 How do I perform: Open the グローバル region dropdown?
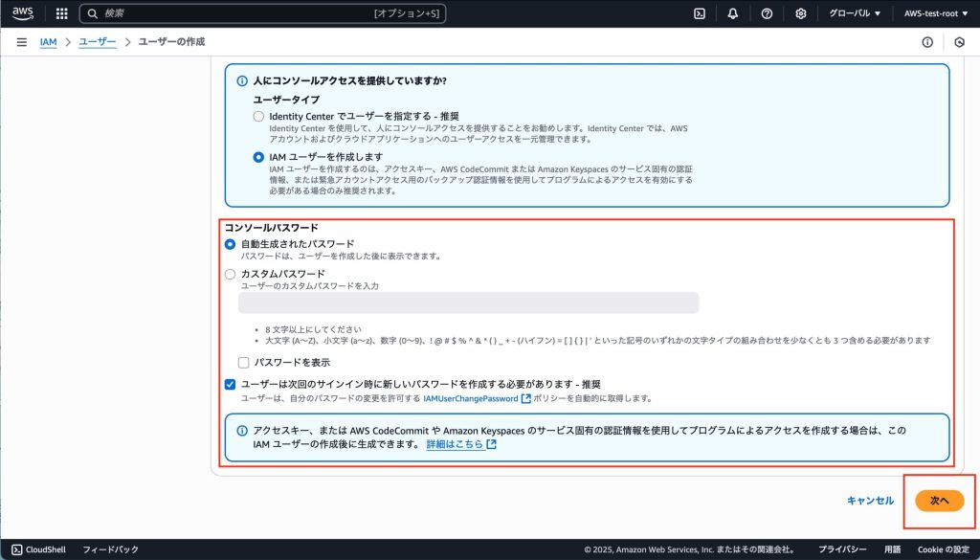(855, 13)
